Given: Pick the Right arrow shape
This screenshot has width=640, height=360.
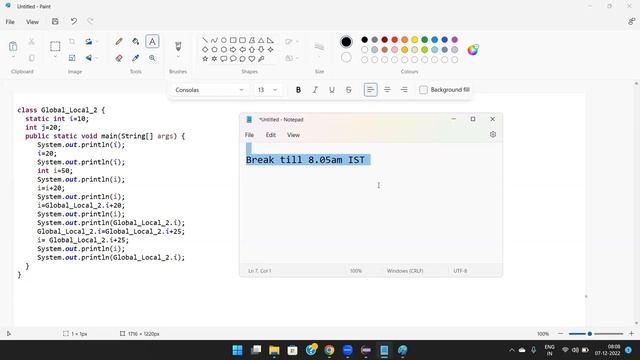Looking at the screenshot, I should pos(233,49).
